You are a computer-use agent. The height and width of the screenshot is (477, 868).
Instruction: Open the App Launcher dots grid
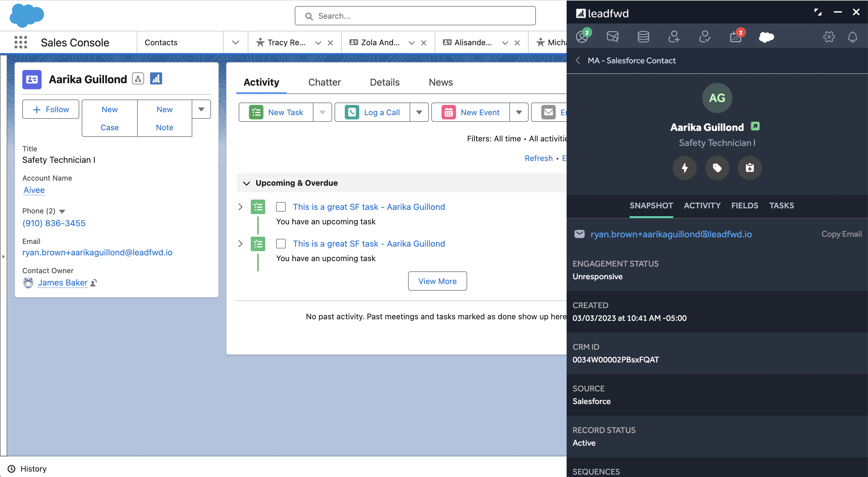[21, 43]
